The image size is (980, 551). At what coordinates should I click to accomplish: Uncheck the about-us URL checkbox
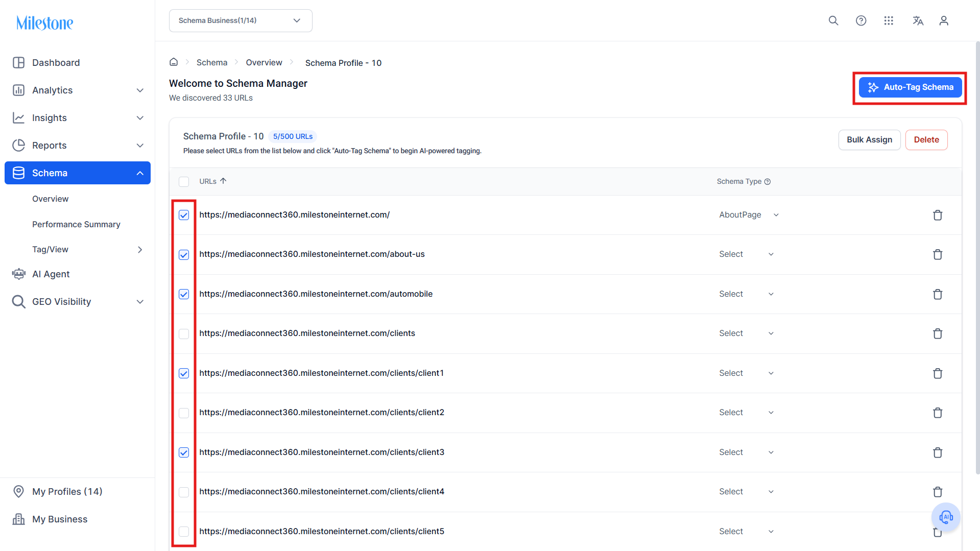tap(184, 254)
